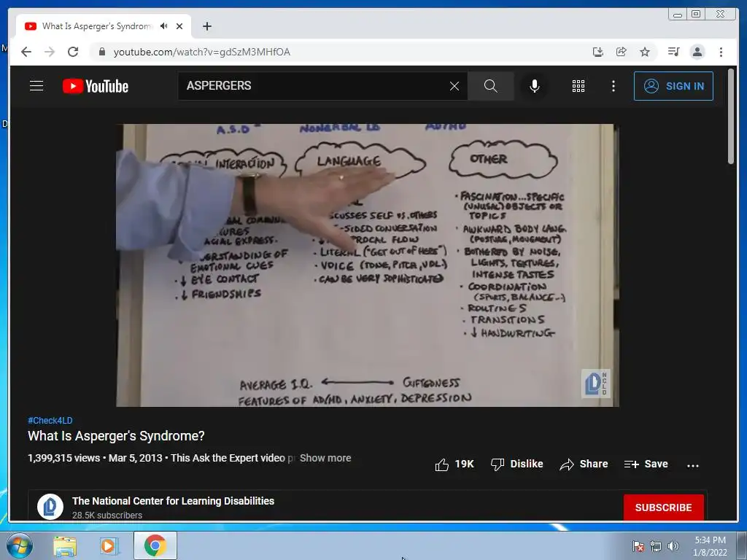747x560 pixels.
Task: Start voice search with the microphone
Action: click(x=535, y=86)
